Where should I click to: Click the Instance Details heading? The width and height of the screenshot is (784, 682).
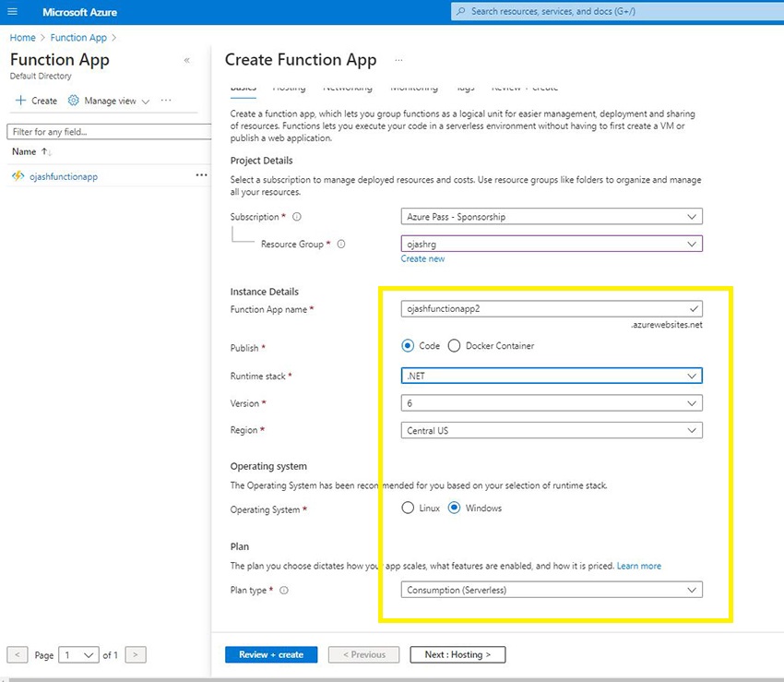coord(264,292)
